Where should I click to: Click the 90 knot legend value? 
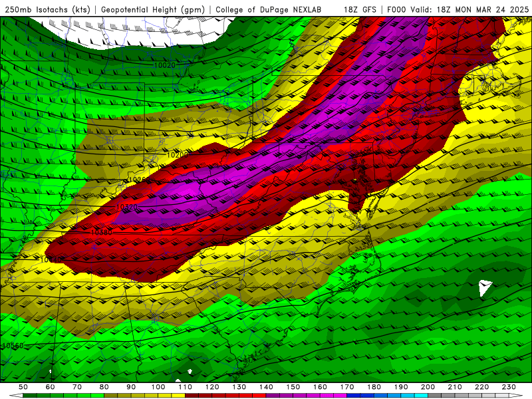(x=131, y=387)
